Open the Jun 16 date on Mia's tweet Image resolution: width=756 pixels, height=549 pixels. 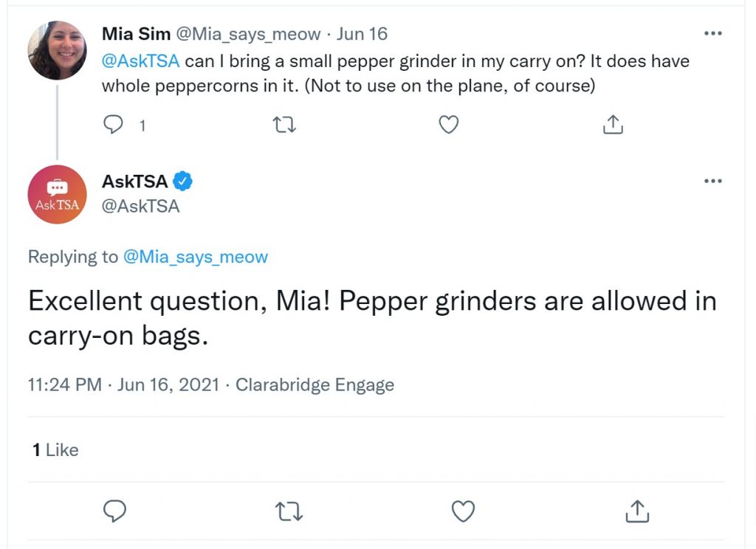pyautogui.click(x=362, y=34)
